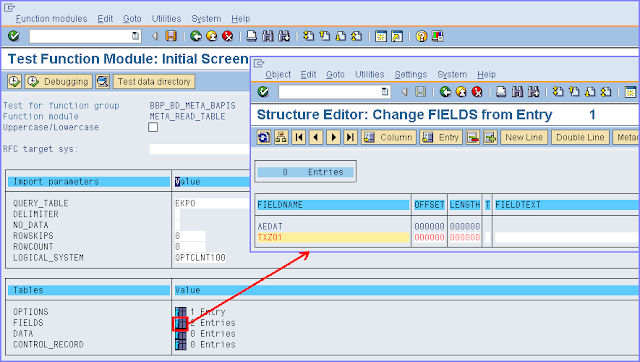The width and height of the screenshot is (640, 362).
Task: Open Goto menu in main window
Action: tap(132, 19)
